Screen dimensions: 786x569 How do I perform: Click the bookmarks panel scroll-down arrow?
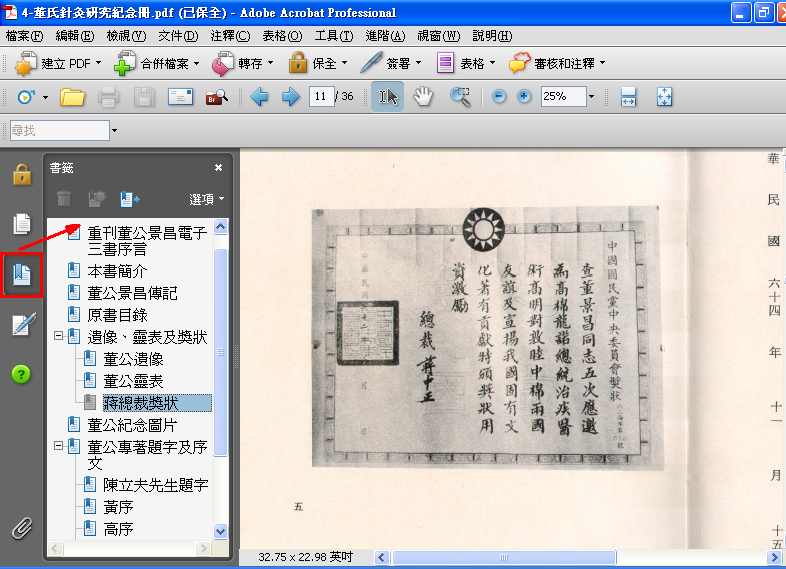tap(221, 531)
